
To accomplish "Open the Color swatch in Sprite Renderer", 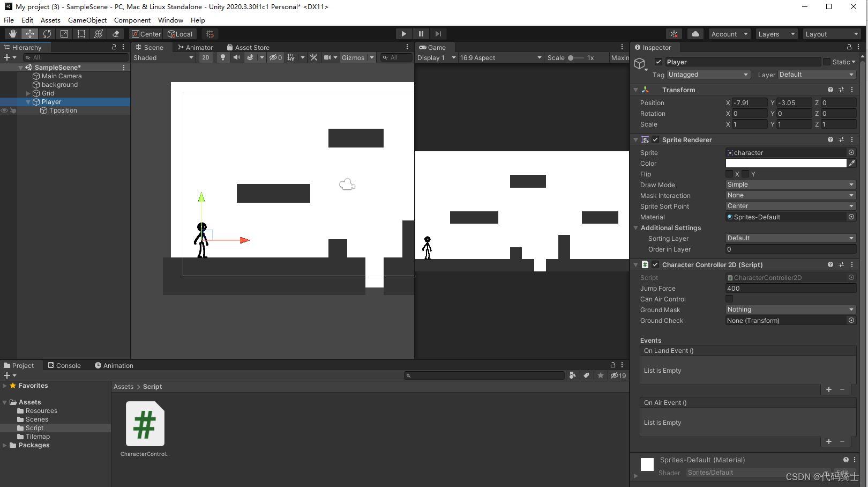I will tap(785, 163).
